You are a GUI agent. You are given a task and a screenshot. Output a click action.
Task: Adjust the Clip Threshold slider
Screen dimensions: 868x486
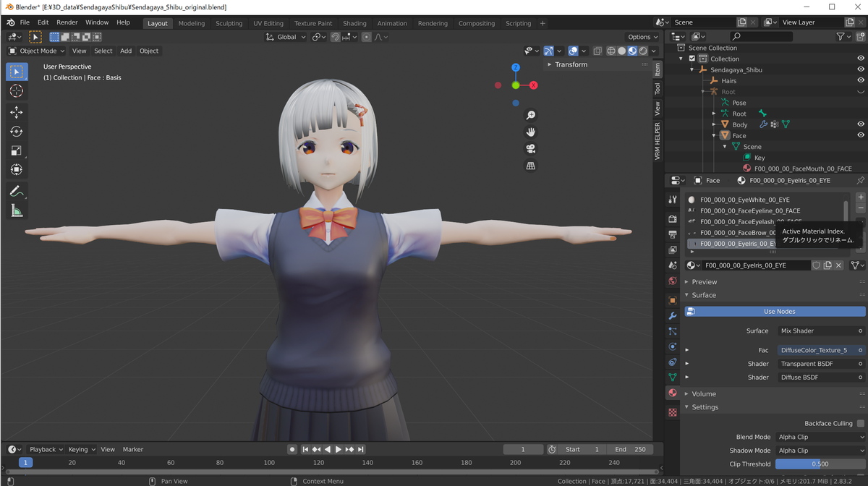point(820,464)
